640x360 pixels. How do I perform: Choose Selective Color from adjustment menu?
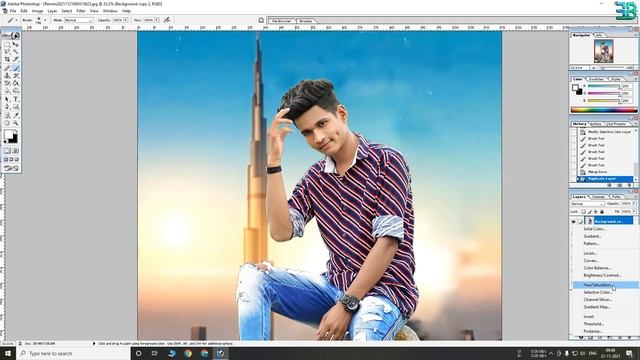pos(597,292)
